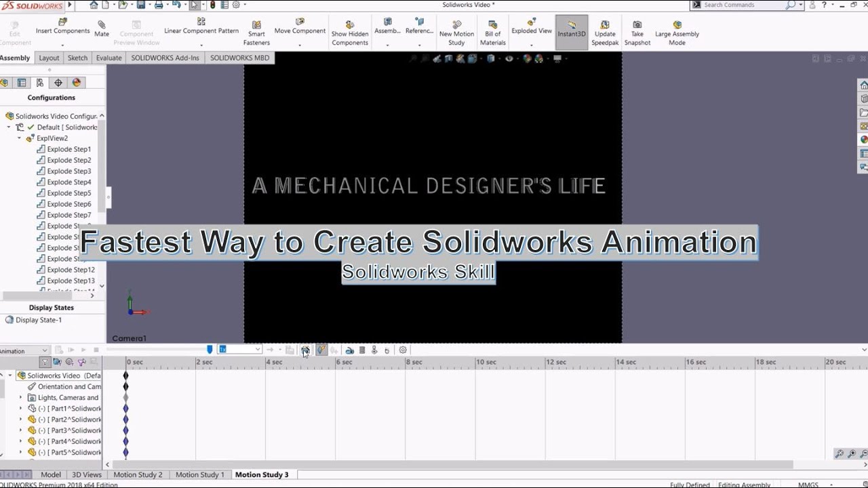The image size is (868, 488).
Task: Click Show Hidden Components
Action: pos(350,33)
